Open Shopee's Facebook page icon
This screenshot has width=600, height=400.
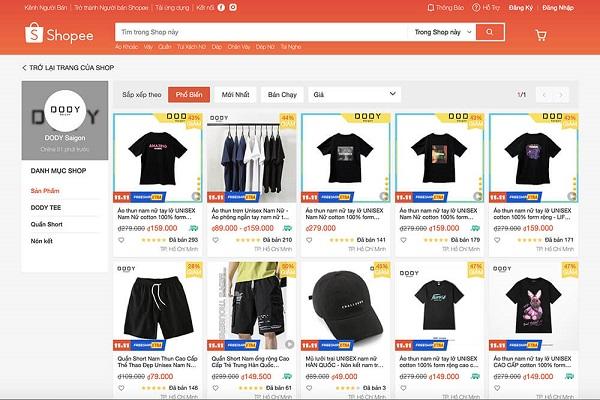point(221,7)
